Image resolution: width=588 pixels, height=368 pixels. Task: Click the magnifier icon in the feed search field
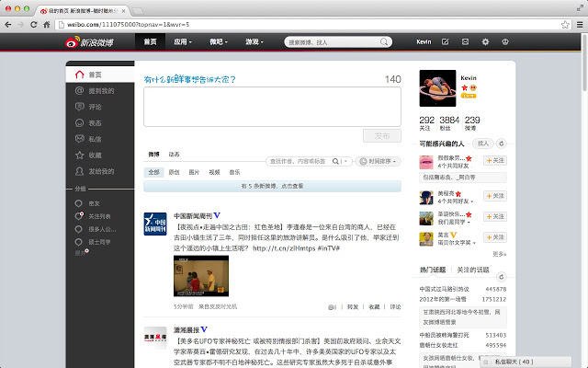[x=335, y=162]
